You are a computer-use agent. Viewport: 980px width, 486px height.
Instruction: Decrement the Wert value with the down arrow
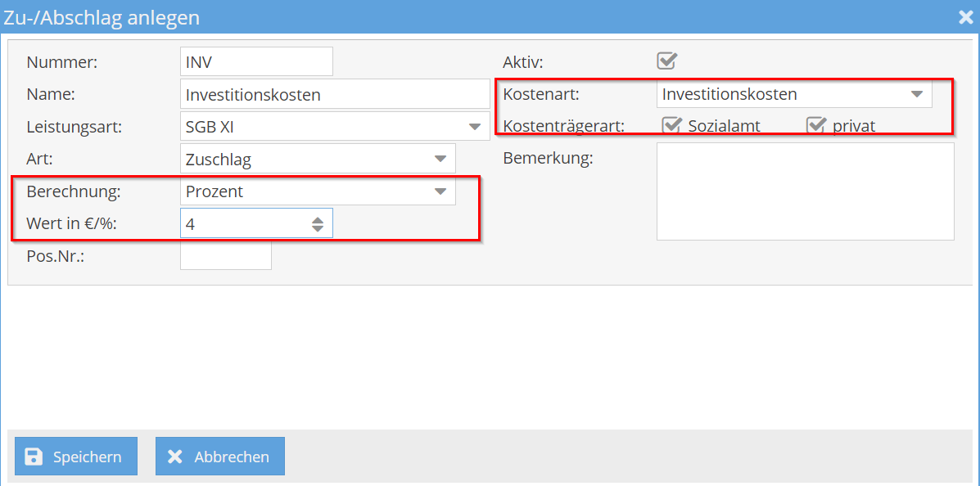click(318, 227)
